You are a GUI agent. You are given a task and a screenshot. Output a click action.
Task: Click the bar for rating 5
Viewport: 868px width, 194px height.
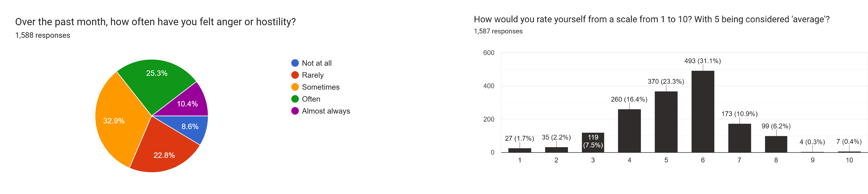coord(666,122)
